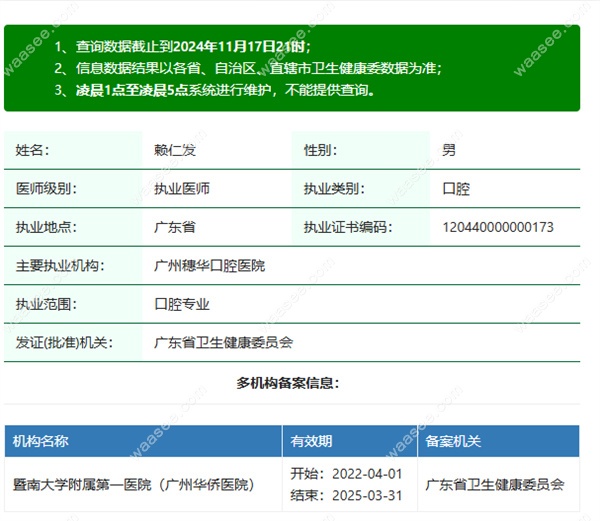Select the name value 赖仁发

click(175, 150)
